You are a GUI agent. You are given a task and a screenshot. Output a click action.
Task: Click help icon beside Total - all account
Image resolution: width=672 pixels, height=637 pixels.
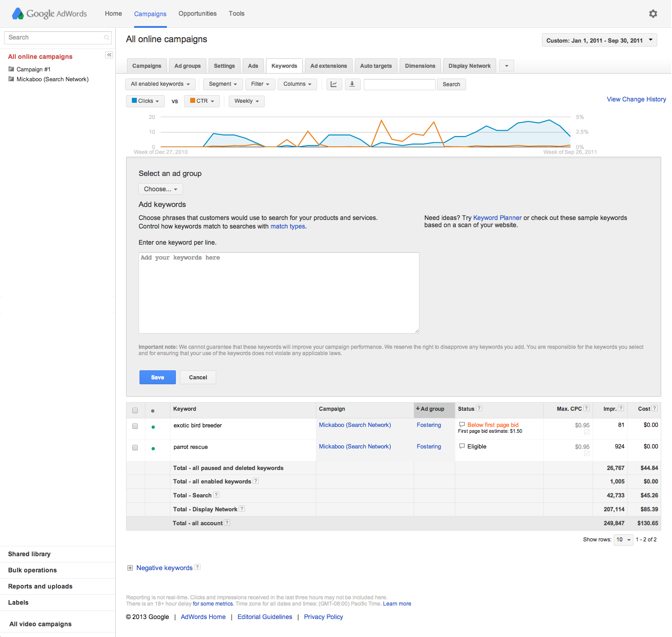tap(227, 523)
